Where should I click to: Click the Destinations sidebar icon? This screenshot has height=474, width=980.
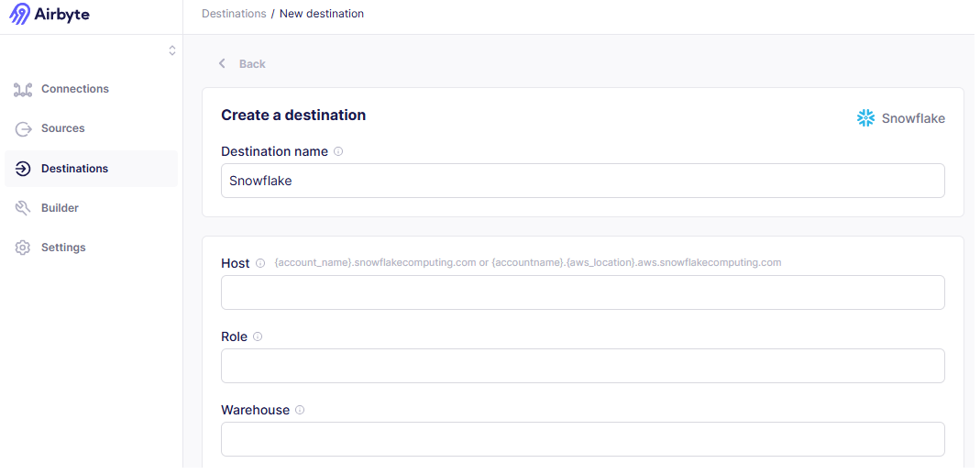[23, 169]
